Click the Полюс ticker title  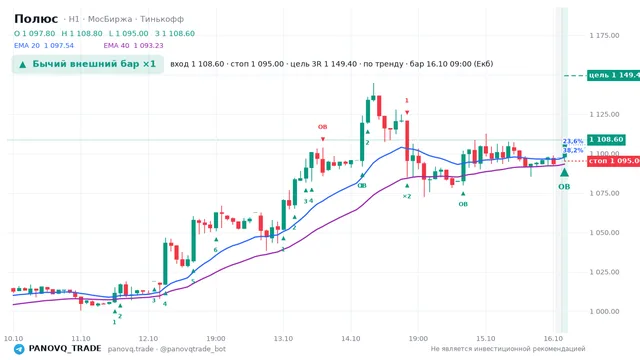click(x=36, y=19)
